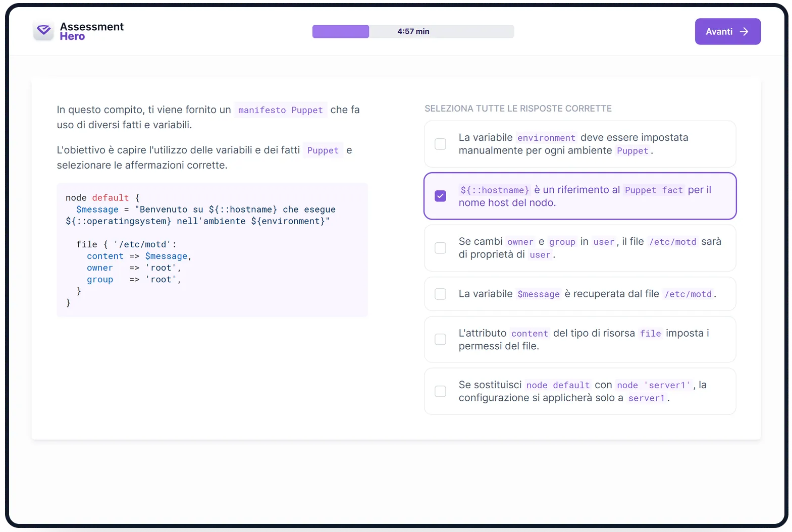Click the 'Puppet fact' code tag in the second answer
Viewport: 792px width, 532px height.
654,190
